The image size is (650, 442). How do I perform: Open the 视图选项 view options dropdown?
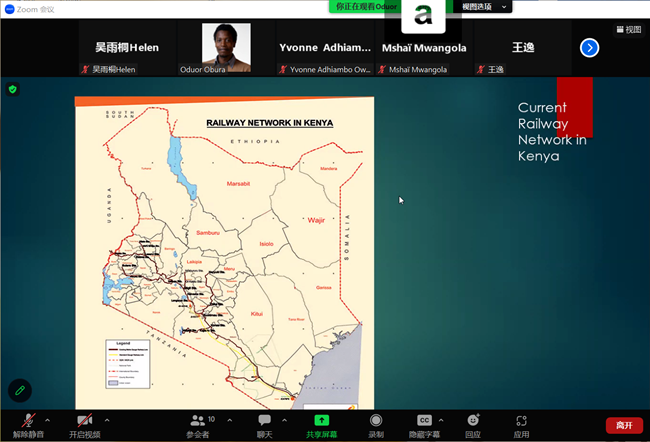pos(485,6)
